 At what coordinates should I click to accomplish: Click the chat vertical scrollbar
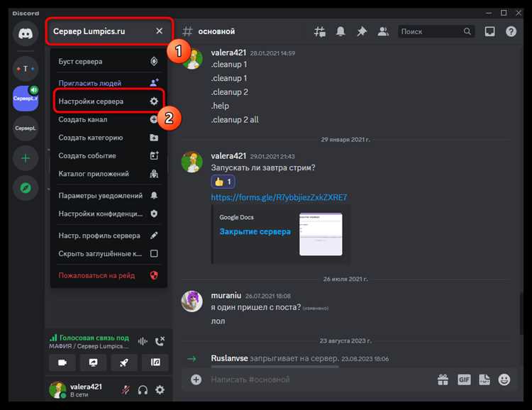[x=521, y=314]
